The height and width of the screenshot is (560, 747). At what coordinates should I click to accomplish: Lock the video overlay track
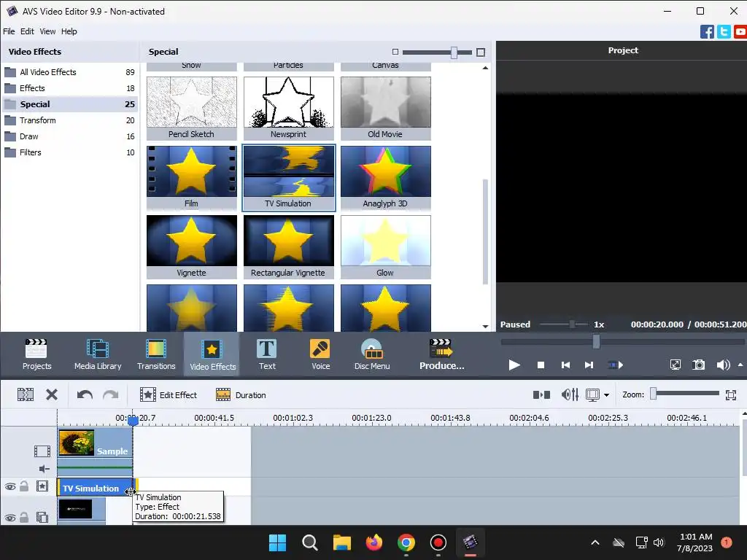(24, 518)
